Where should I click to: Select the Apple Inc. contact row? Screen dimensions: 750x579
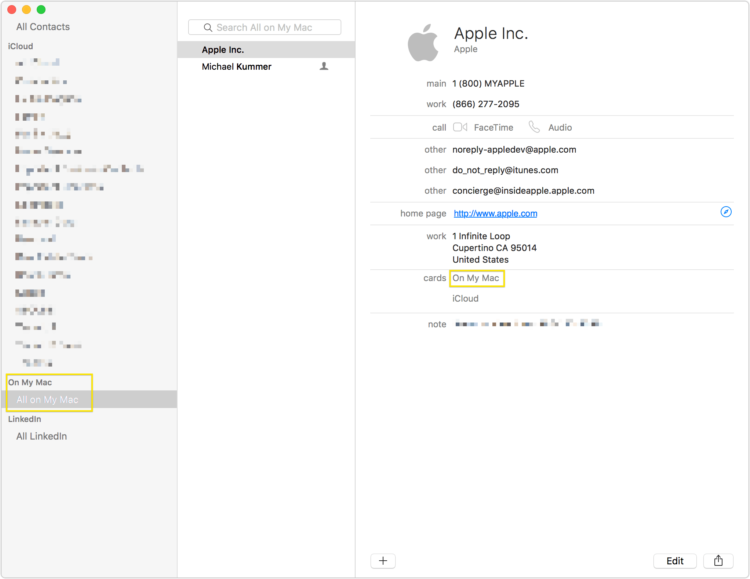[x=266, y=50]
